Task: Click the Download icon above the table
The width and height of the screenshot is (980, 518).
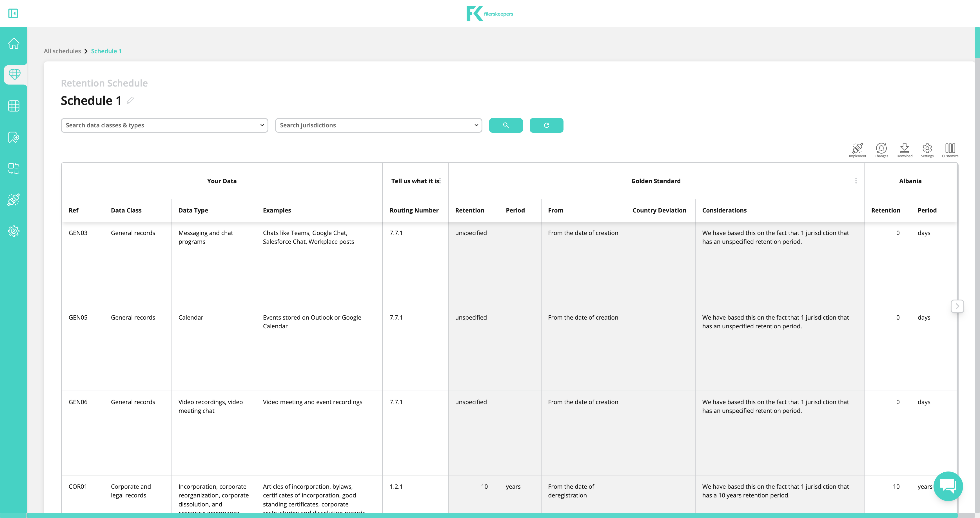Action: (905, 149)
